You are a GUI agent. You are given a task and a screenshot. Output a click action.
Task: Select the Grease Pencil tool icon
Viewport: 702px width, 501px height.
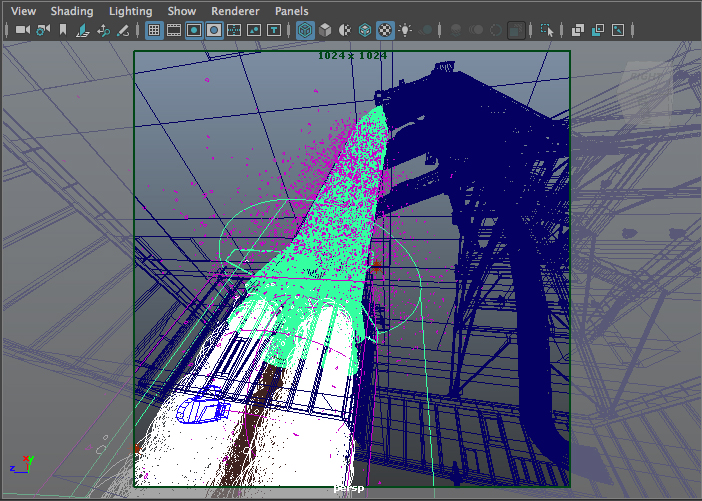tap(123, 30)
